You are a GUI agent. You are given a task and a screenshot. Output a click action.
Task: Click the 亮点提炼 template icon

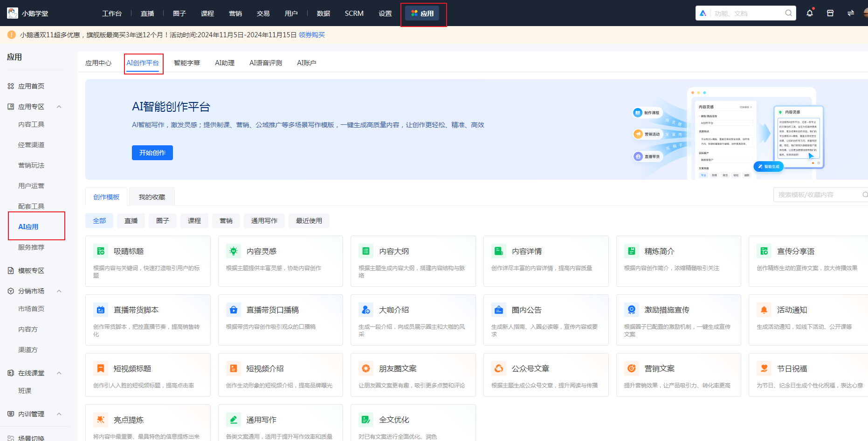pos(101,419)
